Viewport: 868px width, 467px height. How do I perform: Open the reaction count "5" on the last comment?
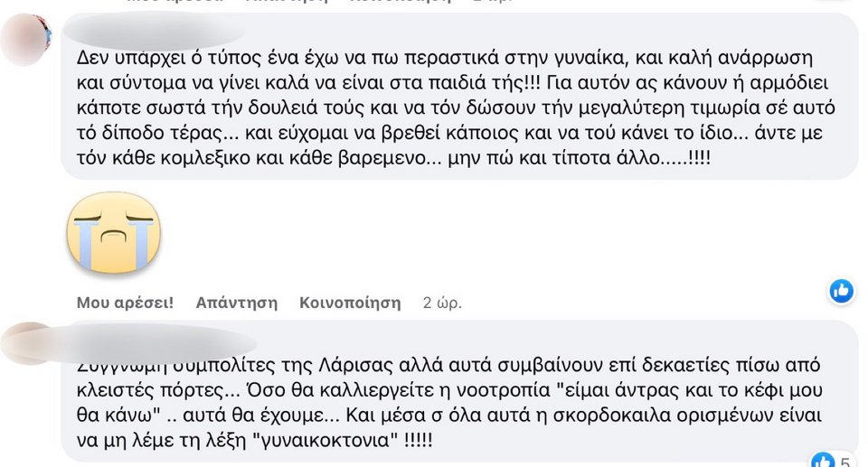pyautogui.click(x=847, y=462)
